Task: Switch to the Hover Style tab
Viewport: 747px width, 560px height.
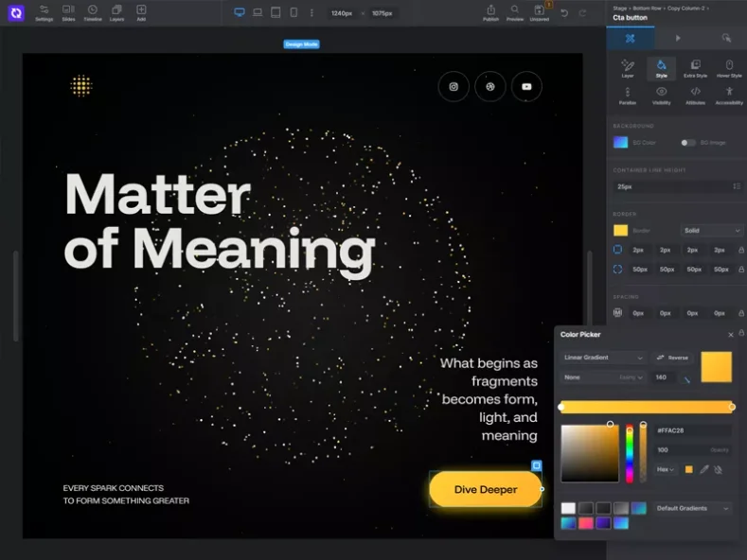Action: [729, 67]
